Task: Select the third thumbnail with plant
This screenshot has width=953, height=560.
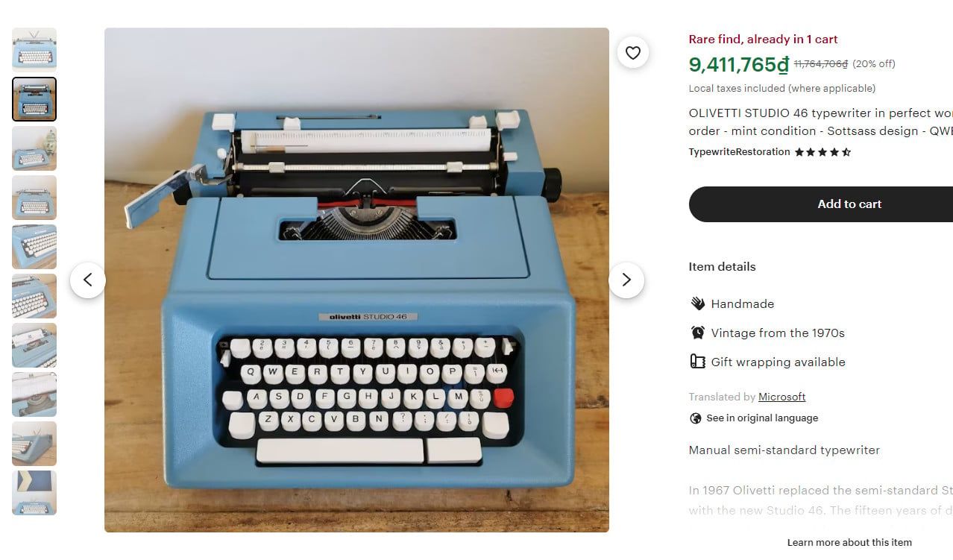Action: point(34,148)
